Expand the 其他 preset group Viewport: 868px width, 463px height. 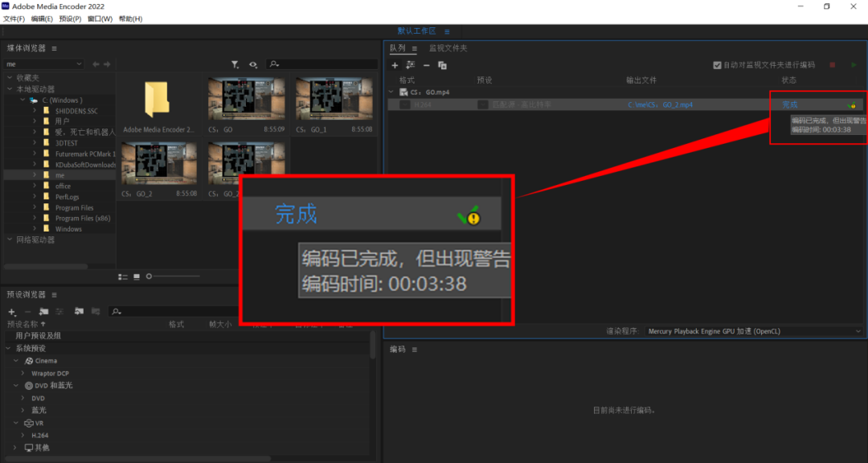click(16, 448)
